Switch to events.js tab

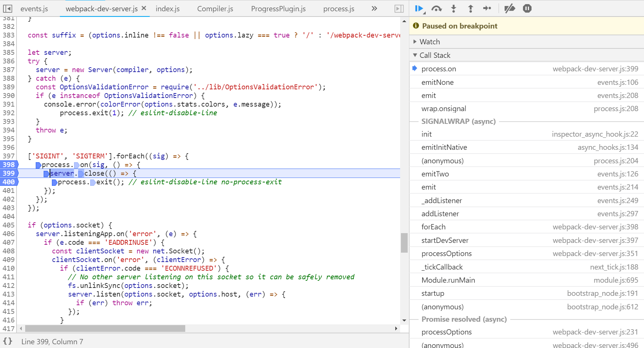(x=34, y=9)
